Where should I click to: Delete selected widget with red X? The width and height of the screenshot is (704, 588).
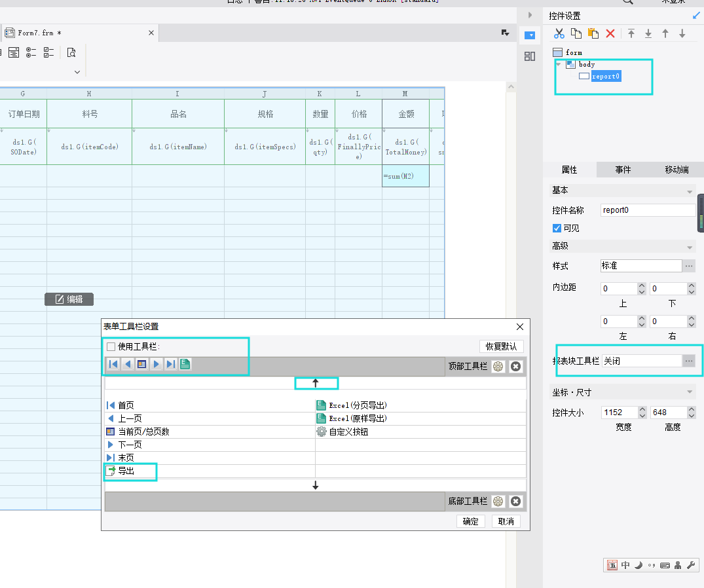[610, 33]
